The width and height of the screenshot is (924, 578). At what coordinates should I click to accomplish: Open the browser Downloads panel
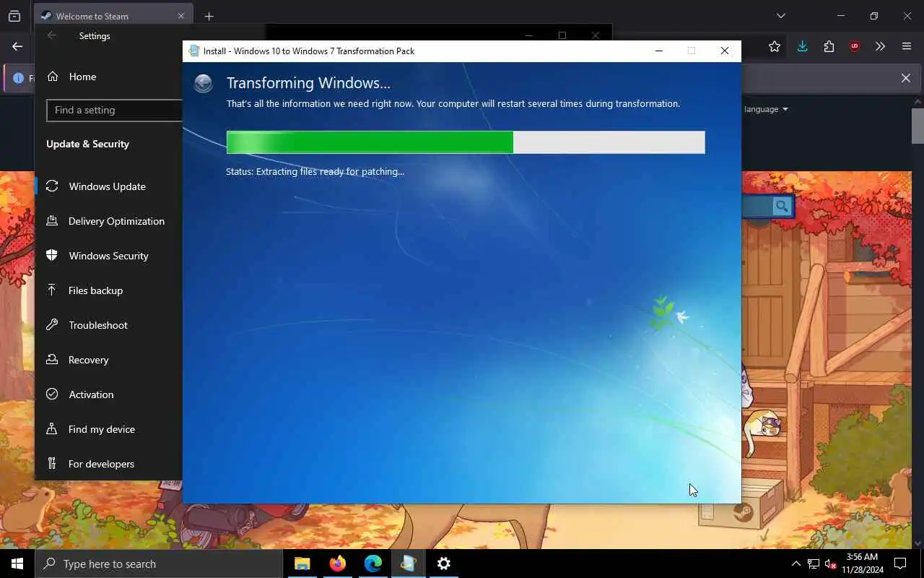pos(802,46)
